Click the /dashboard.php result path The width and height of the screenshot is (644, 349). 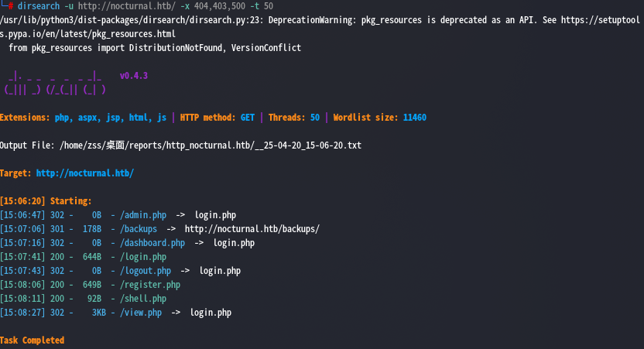(x=152, y=243)
